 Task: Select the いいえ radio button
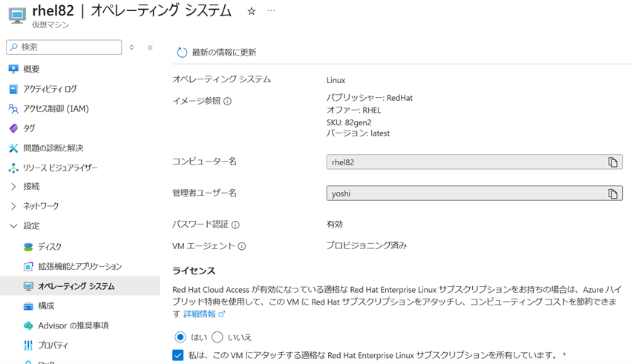(x=218, y=337)
